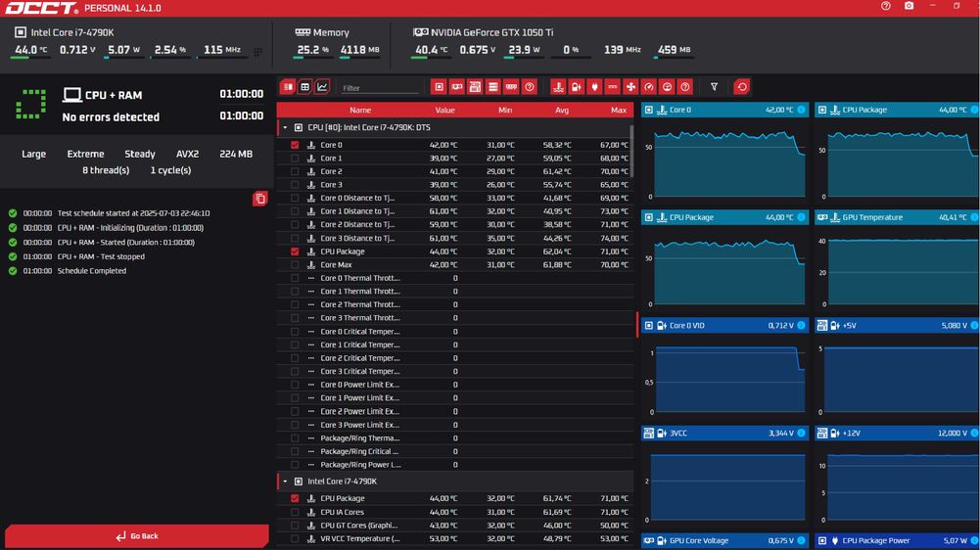Switch to graph-only monitoring view
The height and width of the screenshot is (550, 980).
322,87
